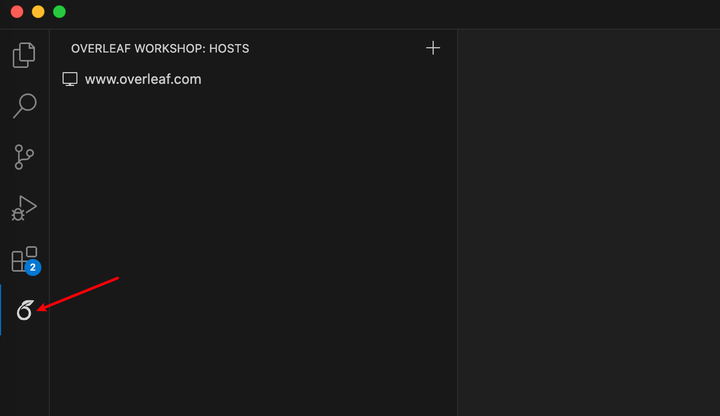The width and height of the screenshot is (720, 416).
Task: Open Run and Debug view
Action: [24, 208]
